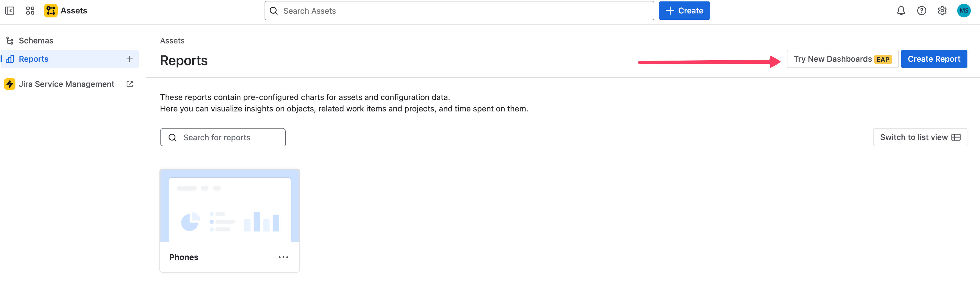Switch to list view

[920, 137]
